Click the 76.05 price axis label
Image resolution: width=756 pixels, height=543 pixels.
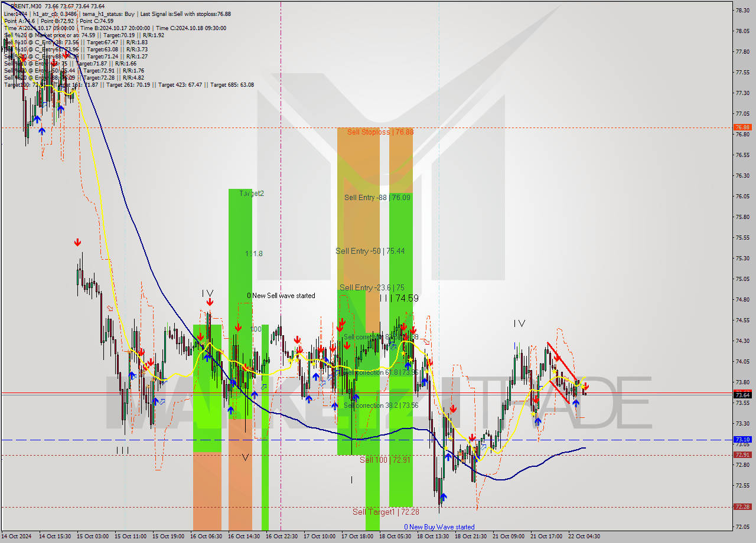742,196
